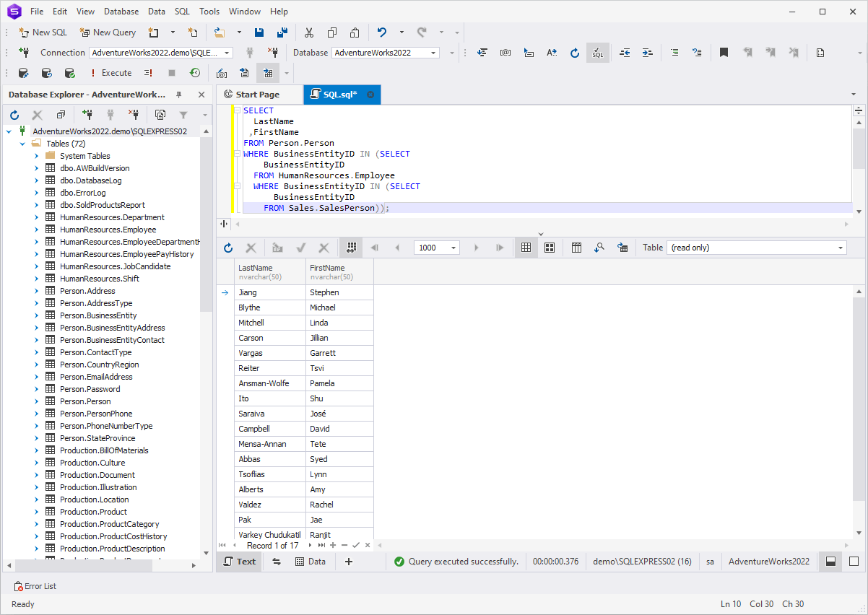Click the Stop execution square icon

172,73
